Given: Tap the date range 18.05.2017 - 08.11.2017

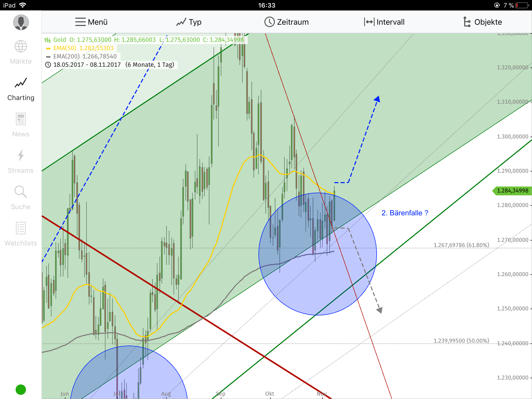Looking at the screenshot, I should (x=87, y=65).
